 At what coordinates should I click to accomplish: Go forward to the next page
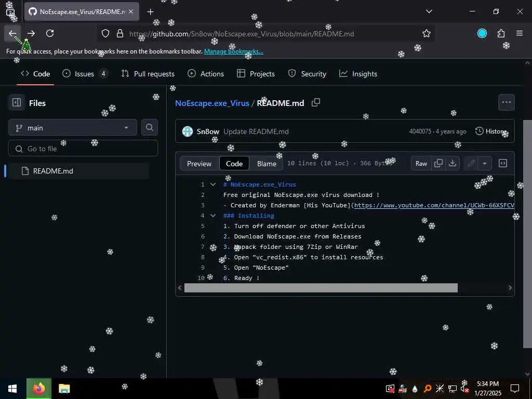[31, 33]
